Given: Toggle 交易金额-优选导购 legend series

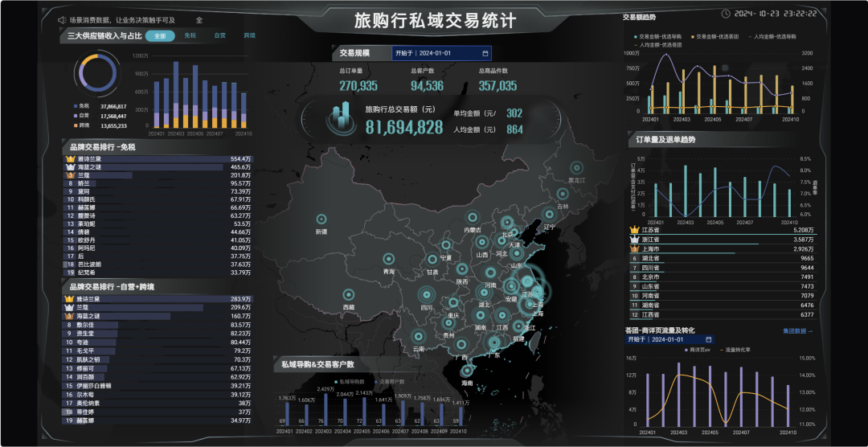Looking at the screenshot, I should coord(659,36).
